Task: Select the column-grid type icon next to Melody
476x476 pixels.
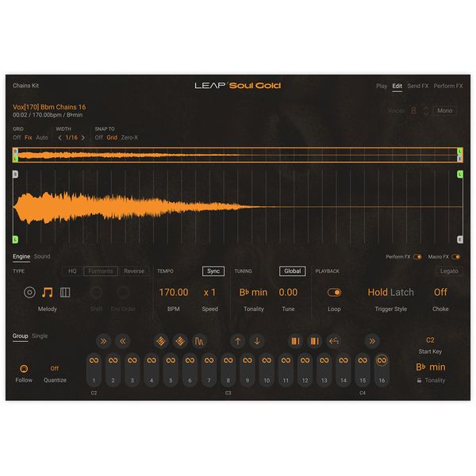Action: pos(65,292)
